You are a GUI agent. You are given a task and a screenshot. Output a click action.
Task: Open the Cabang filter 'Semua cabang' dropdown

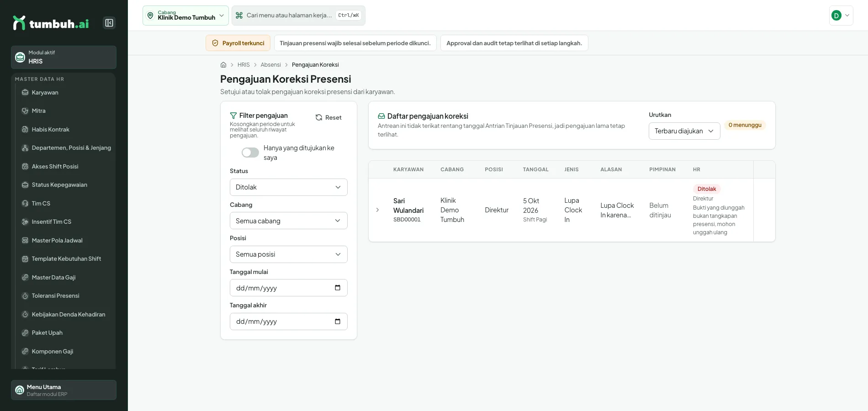coord(289,221)
